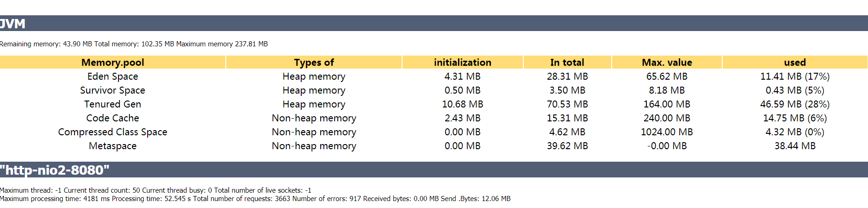Click the Types of column header

[314, 63]
